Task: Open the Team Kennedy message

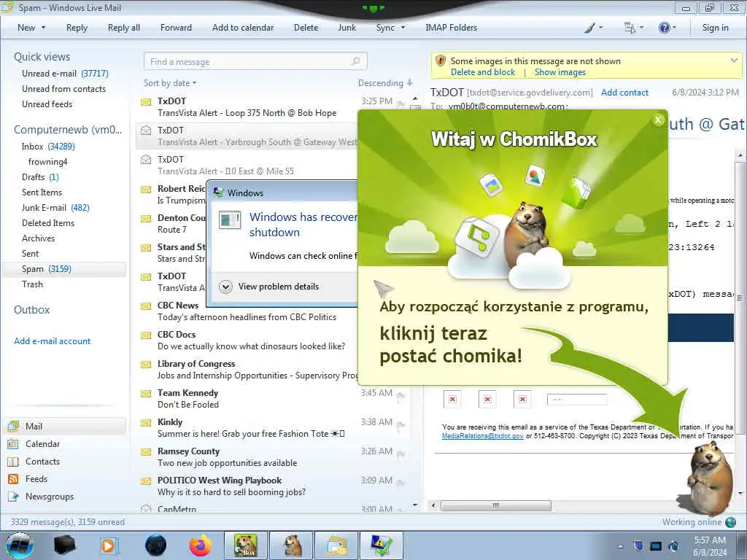Action: click(273, 399)
